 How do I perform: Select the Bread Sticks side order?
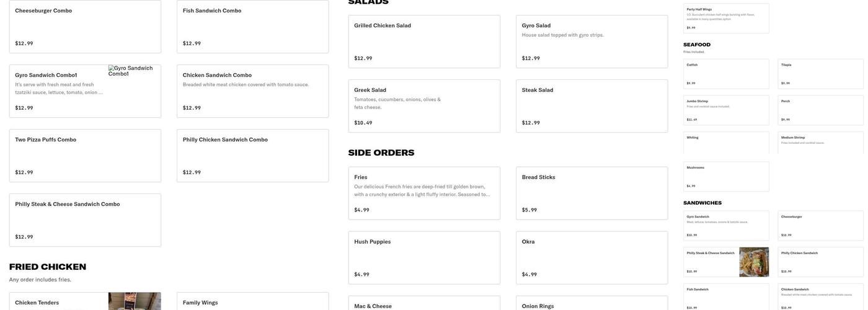tap(591, 193)
